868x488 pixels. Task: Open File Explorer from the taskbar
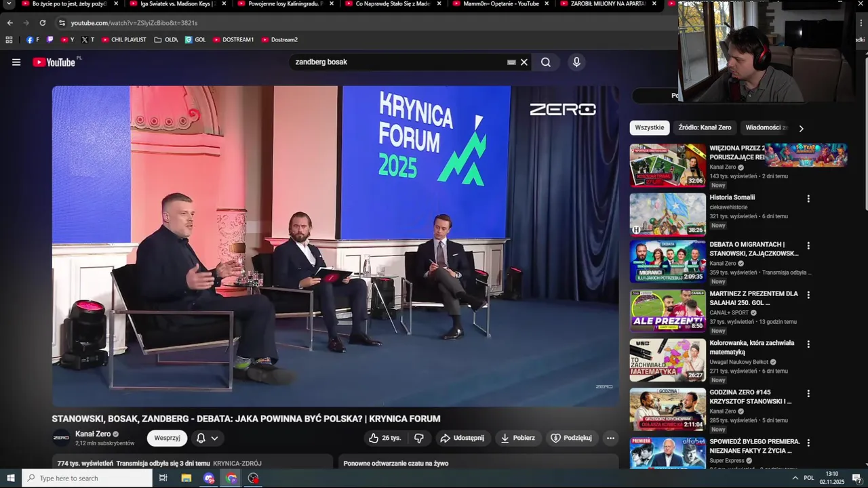coord(186,478)
